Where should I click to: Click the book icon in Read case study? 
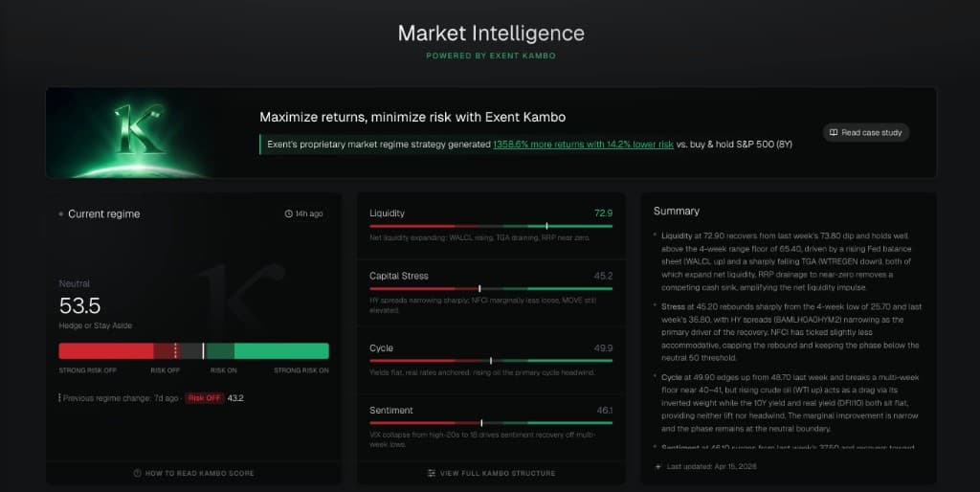[x=834, y=132]
